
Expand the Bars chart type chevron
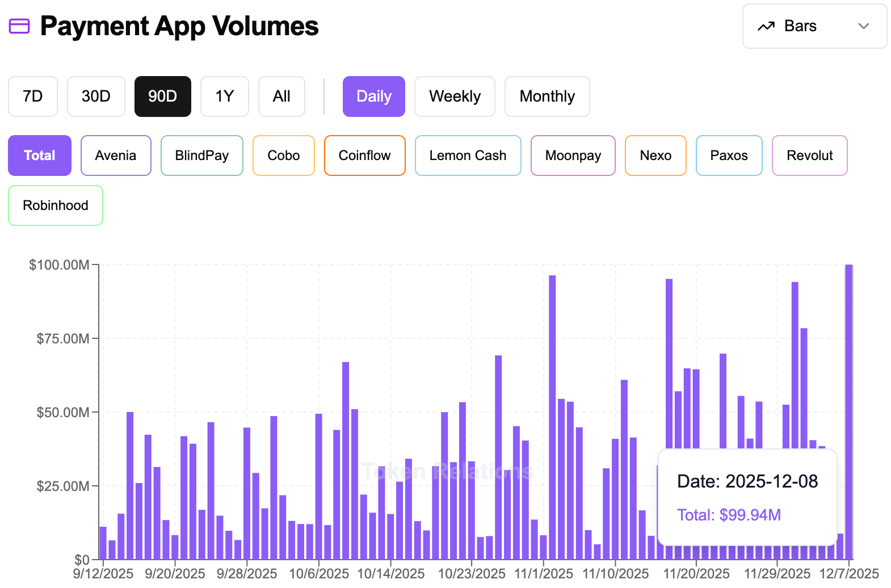click(864, 26)
